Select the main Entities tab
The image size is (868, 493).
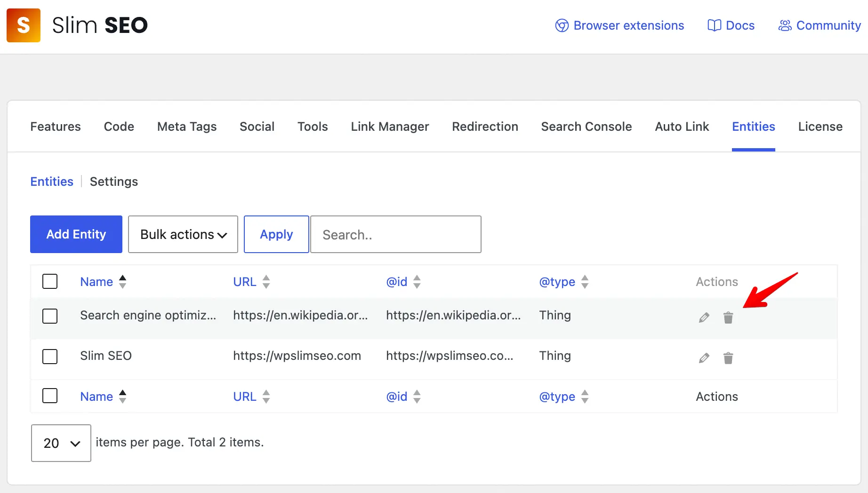[x=754, y=127]
